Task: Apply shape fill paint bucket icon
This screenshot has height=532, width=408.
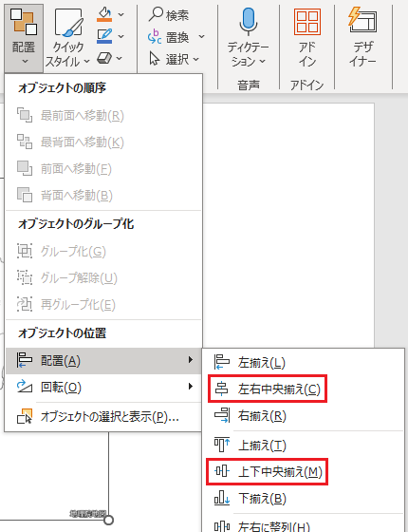Action: [104, 14]
